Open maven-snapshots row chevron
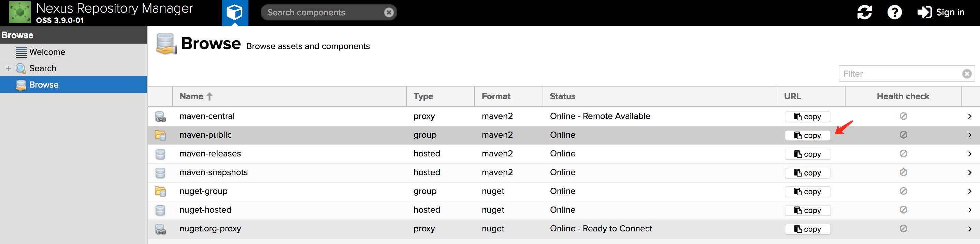This screenshot has height=244, width=980. [x=970, y=172]
